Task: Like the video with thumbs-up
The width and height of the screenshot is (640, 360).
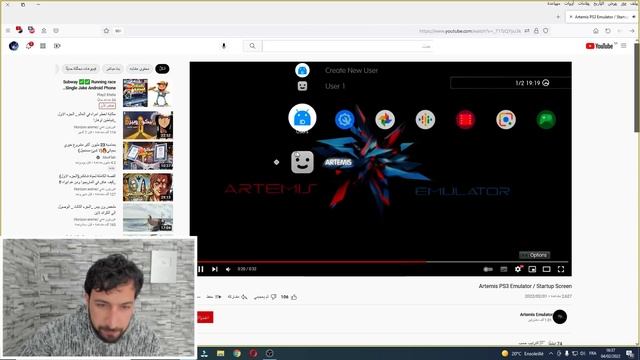Action: tap(294, 297)
